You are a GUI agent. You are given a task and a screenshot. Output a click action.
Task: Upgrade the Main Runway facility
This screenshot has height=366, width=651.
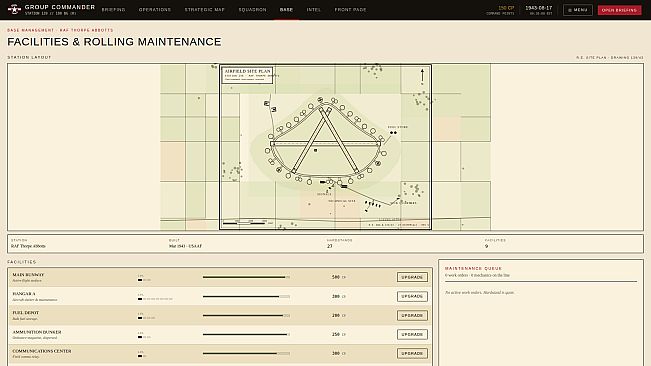(x=412, y=277)
